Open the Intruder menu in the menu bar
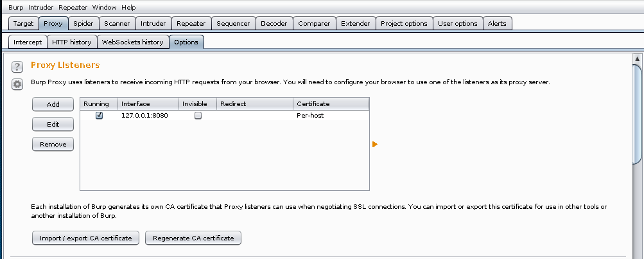Image resolution: width=644 pixels, height=259 pixels. pos(41,8)
